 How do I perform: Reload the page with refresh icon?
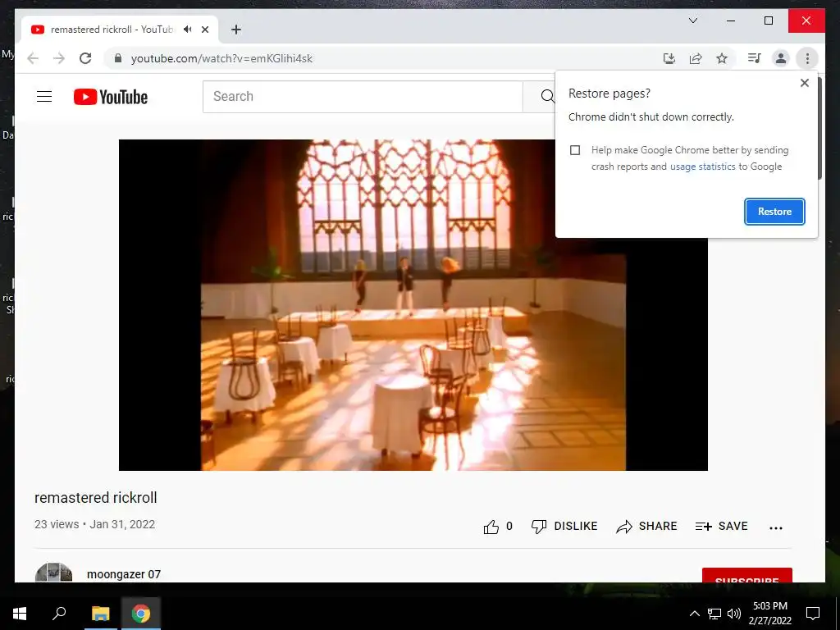[85, 58]
